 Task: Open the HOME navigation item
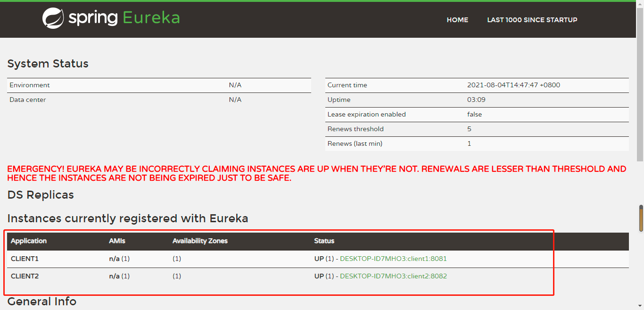coord(457,20)
